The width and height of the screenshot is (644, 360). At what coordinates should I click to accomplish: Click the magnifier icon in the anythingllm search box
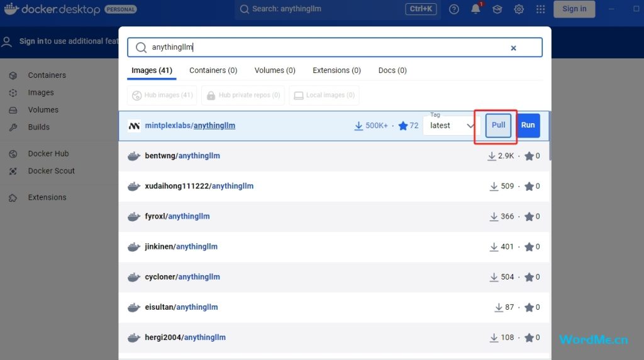point(141,48)
